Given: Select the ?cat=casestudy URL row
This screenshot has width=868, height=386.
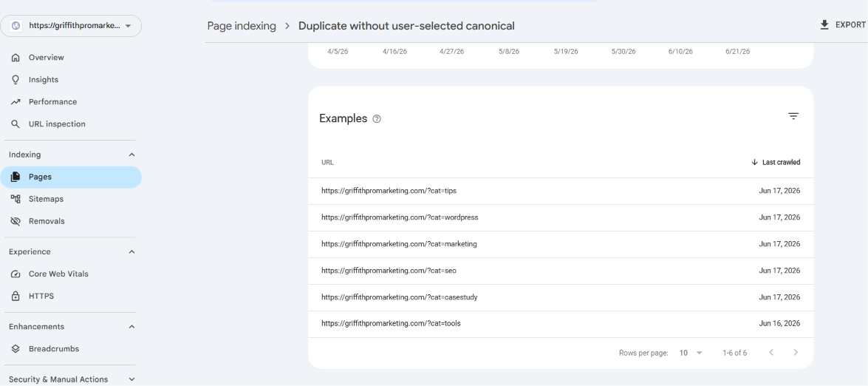Looking at the screenshot, I should point(561,297).
